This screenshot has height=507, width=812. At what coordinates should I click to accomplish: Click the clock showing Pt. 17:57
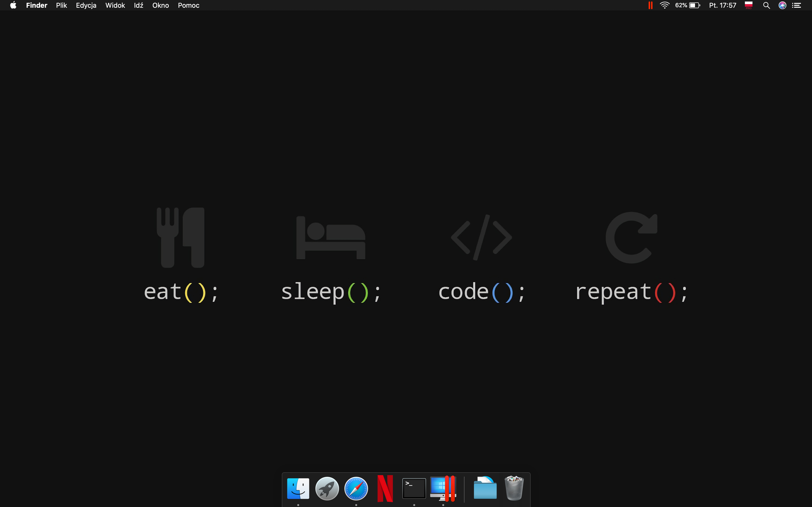(722, 5)
